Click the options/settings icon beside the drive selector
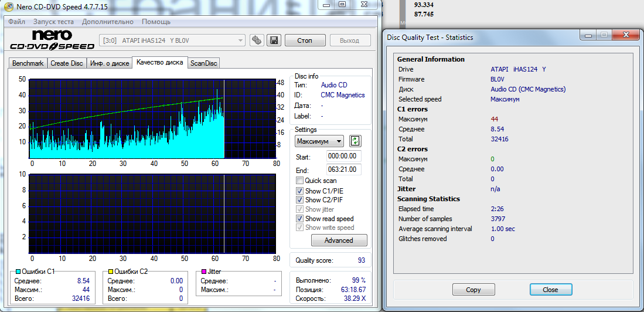The height and width of the screenshot is (312, 644). [x=257, y=40]
